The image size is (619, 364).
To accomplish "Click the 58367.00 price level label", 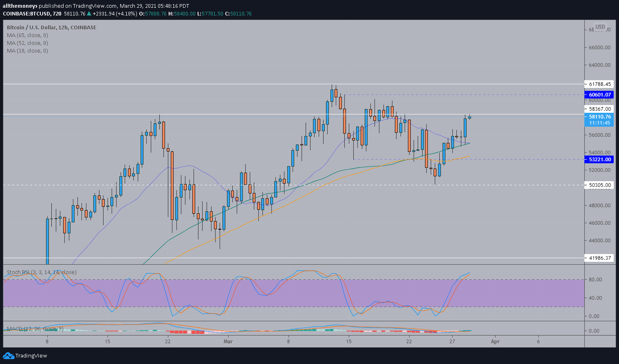I will coord(600,109).
